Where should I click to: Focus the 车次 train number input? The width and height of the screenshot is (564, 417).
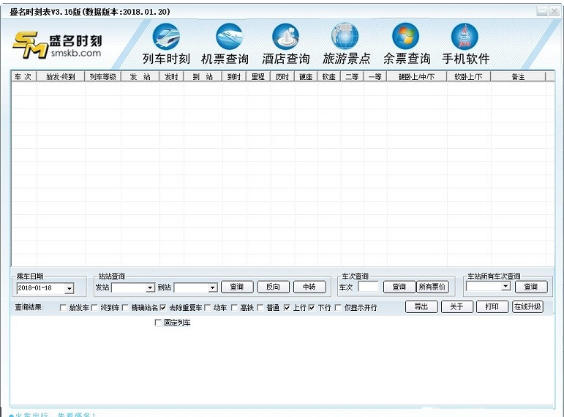point(369,287)
